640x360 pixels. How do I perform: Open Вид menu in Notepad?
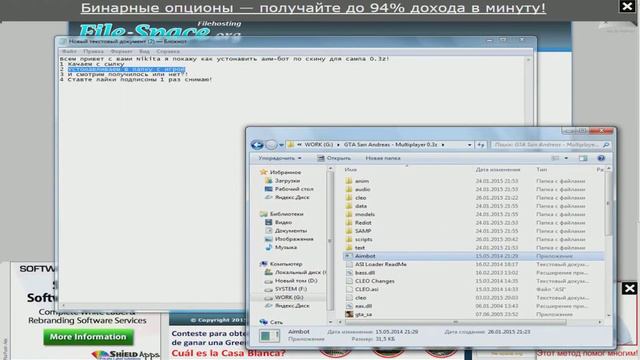click(x=144, y=51)
